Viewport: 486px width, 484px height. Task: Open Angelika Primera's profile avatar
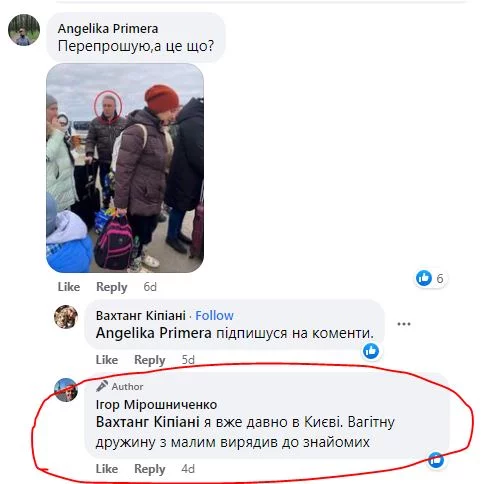[24, 30]
